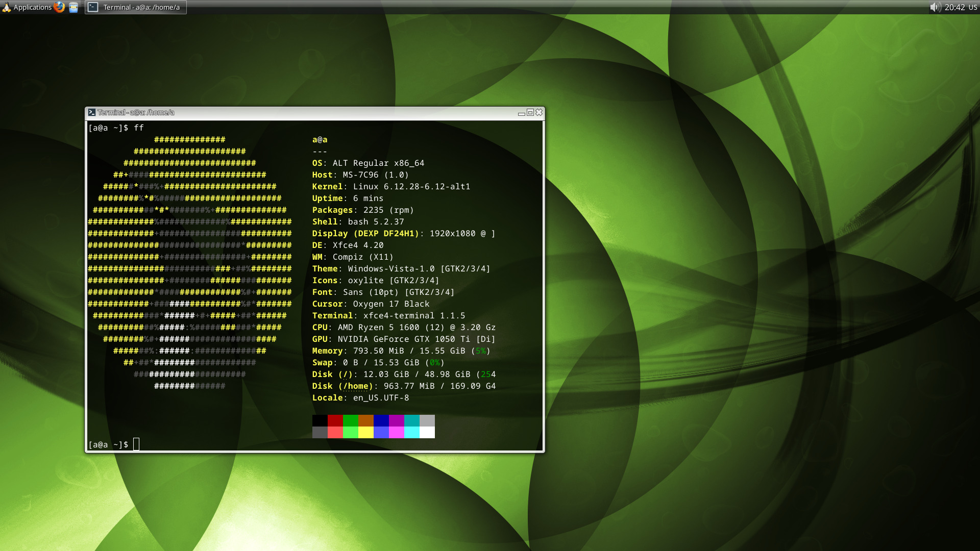Click the red color block in fastfetch palette
Viewport: 980px width, 551px height.
point(335,420)
